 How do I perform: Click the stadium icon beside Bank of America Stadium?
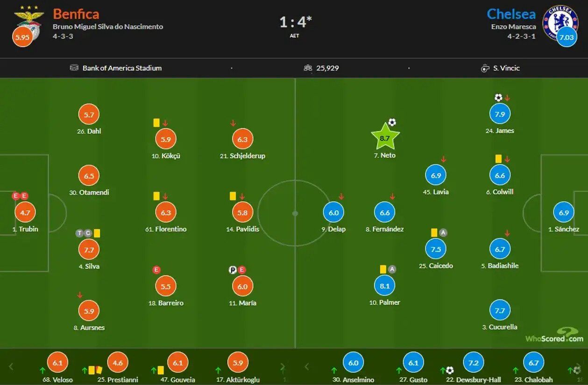(x=74, y=68)
